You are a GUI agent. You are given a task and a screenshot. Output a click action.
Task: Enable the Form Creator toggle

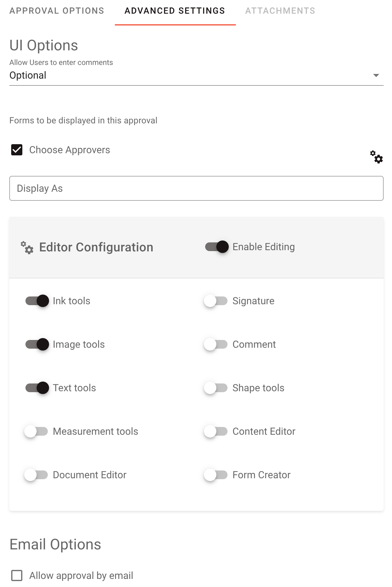point(216,475)
